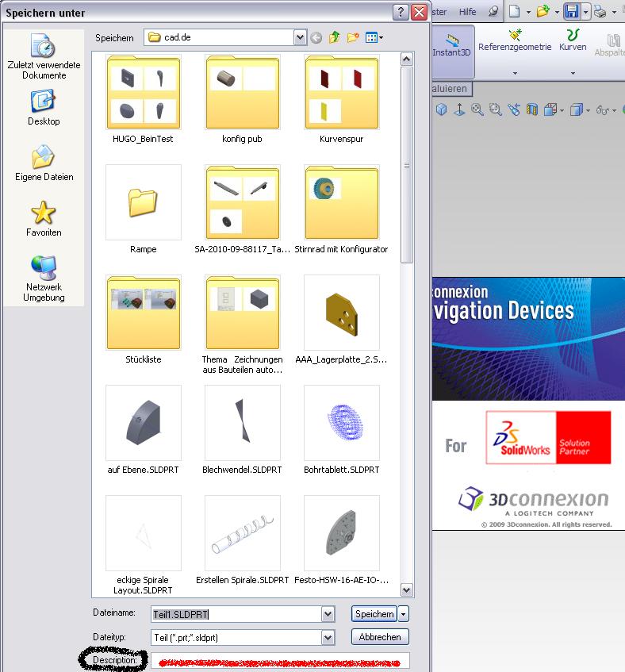
Task: Open Netzwerk Umgebung
Action: [x=44, y=279]
